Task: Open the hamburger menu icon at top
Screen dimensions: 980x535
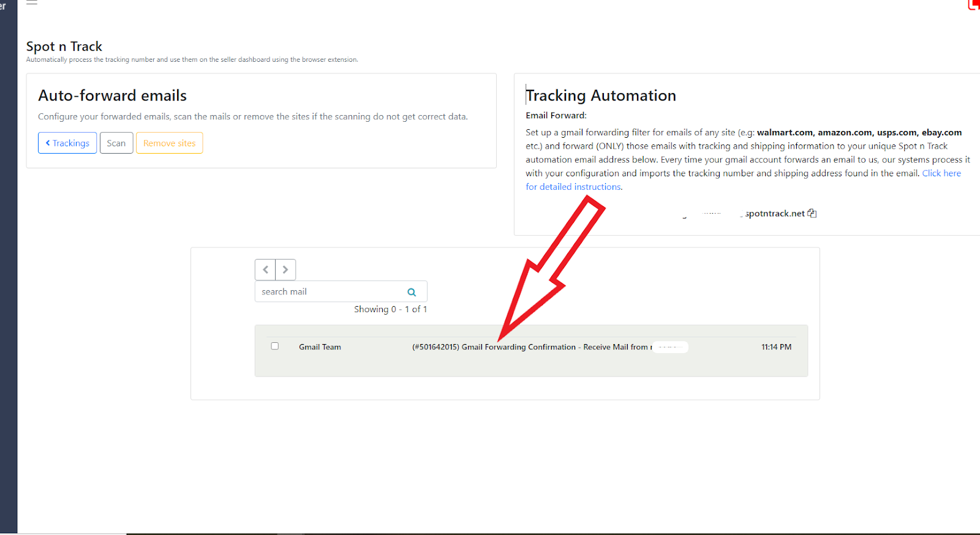Action: click(x=32, y=2)
